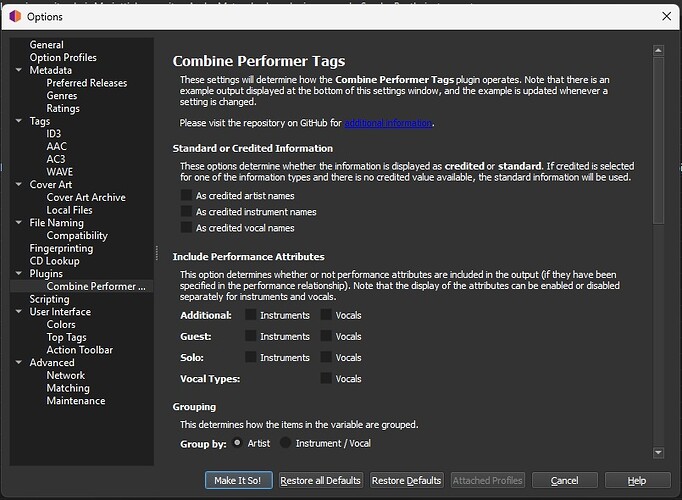Screen dimensions: 682x500
Task: Select Cover Art Archive in sidebar
Action: 86,197
